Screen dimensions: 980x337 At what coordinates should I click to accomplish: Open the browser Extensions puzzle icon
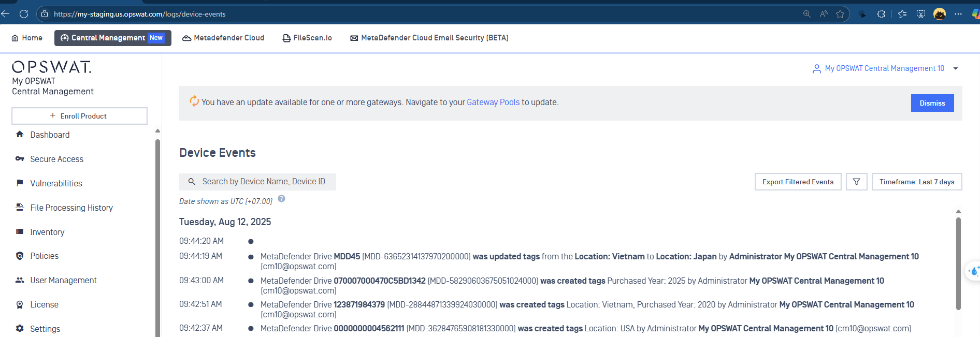(881, 14)
